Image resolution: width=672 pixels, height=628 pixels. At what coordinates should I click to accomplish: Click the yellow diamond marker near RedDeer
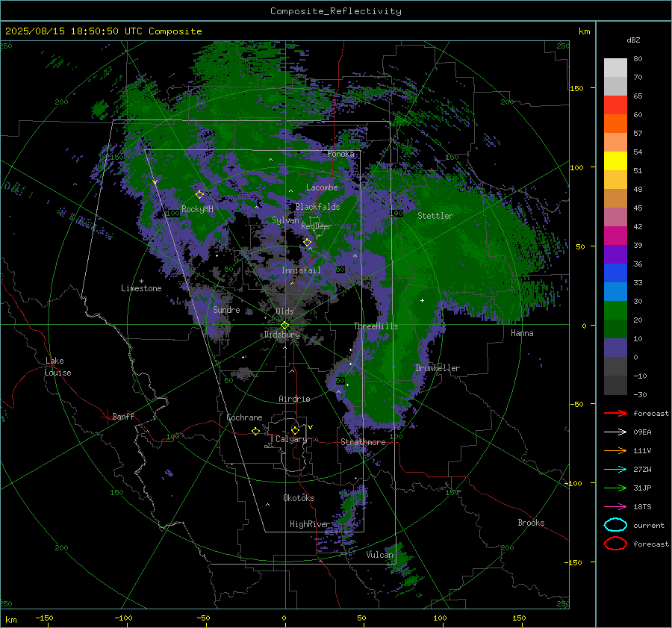pyautogui.click(x=308, y=243)
